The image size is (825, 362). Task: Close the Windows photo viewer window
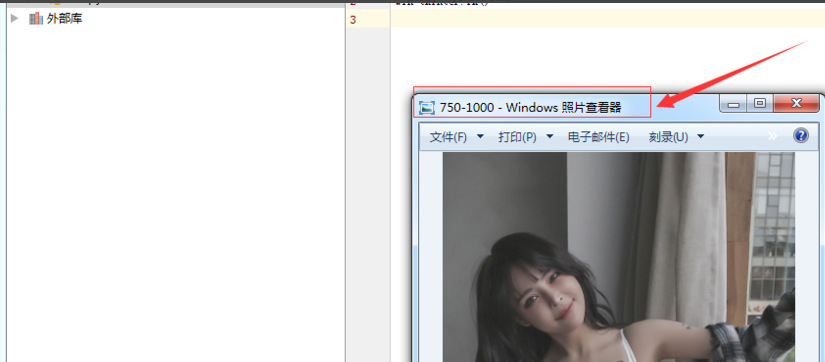[x=797, y=104]
